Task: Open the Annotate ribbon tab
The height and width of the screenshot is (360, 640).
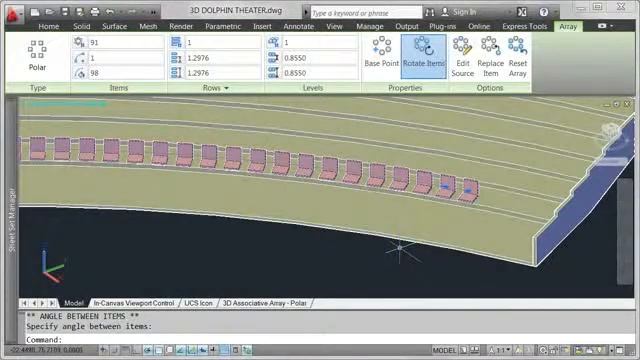Action: [298, 27]
